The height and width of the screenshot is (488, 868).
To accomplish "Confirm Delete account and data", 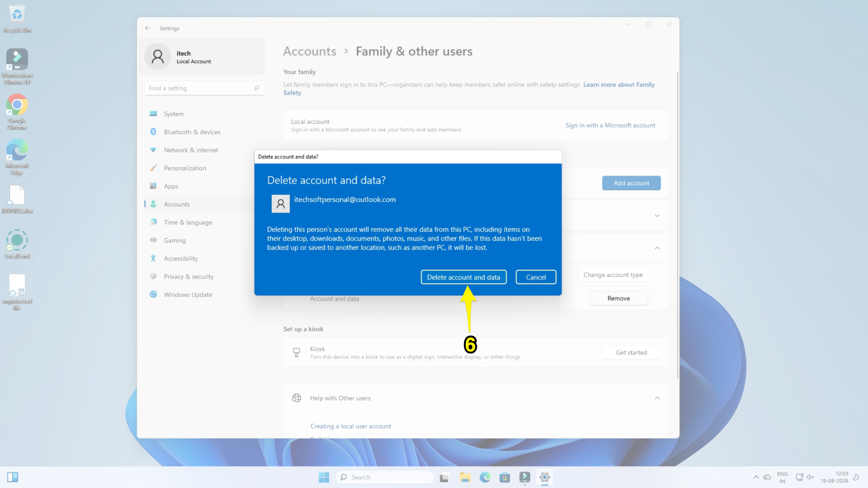I will coord(463,277).
